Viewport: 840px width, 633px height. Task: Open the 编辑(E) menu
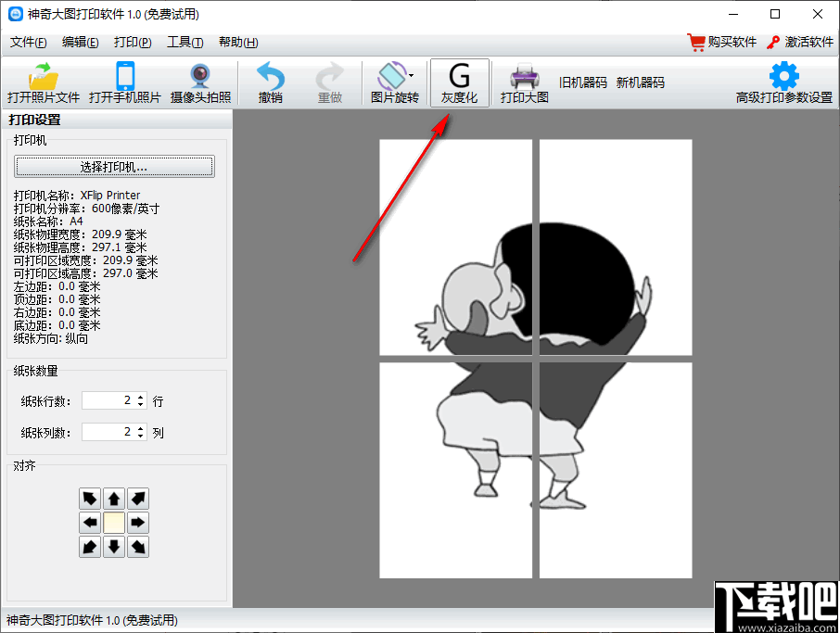[81, 42]
